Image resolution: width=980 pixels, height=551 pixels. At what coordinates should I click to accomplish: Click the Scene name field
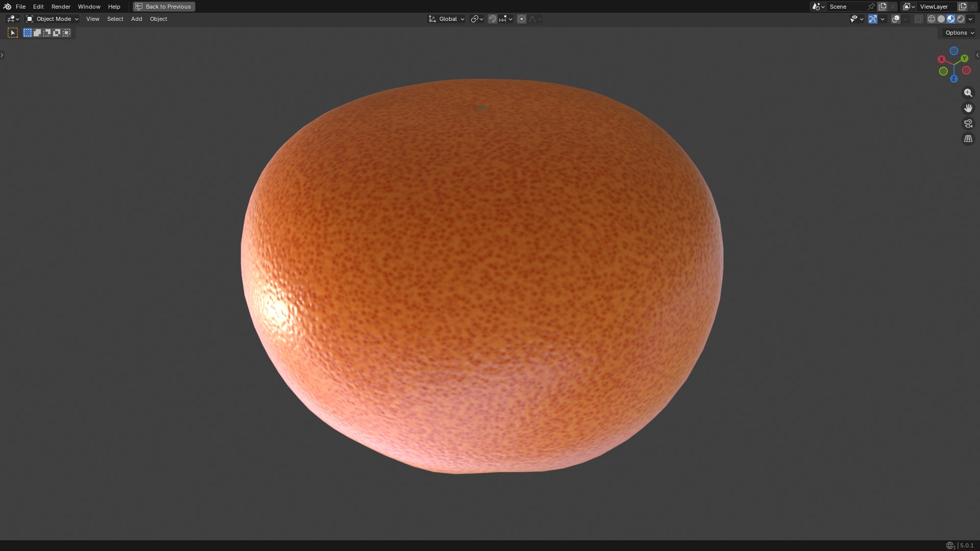[x=846, y=7]
